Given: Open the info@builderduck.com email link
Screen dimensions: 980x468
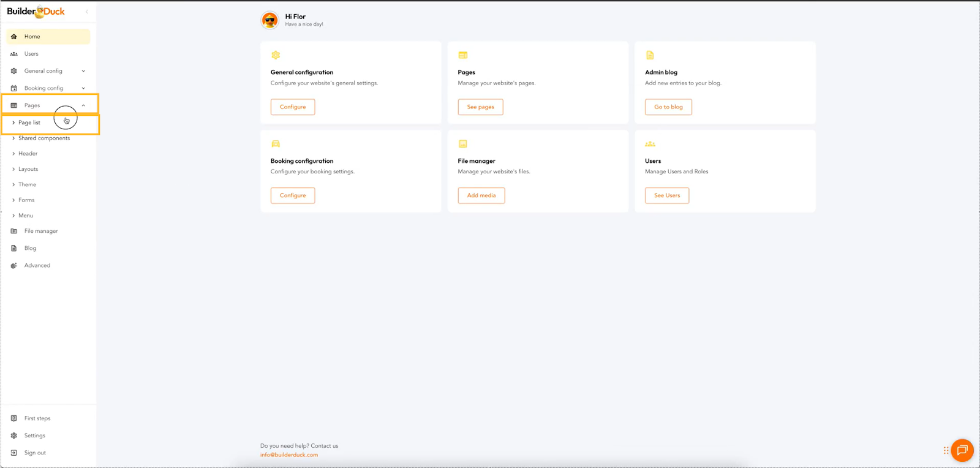Looking at the screenshot, I should tap(289, 455).
